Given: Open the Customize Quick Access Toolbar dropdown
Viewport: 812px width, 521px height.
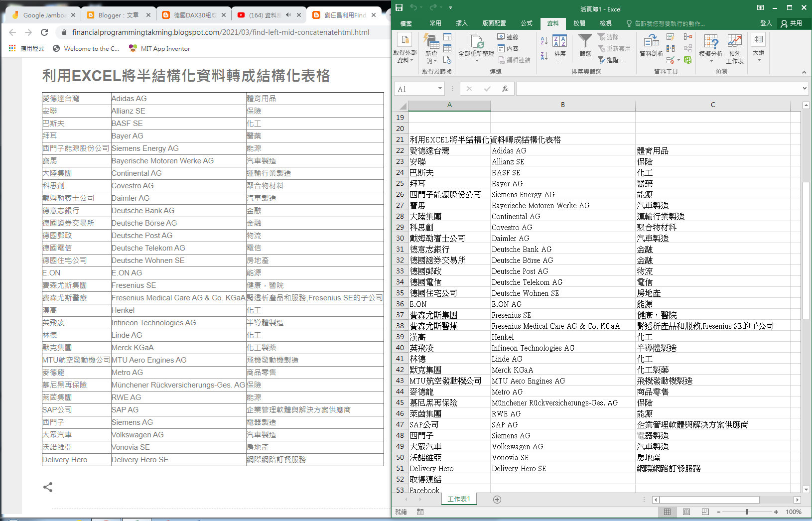Looking at the screenshot, I should coord(450,7).
